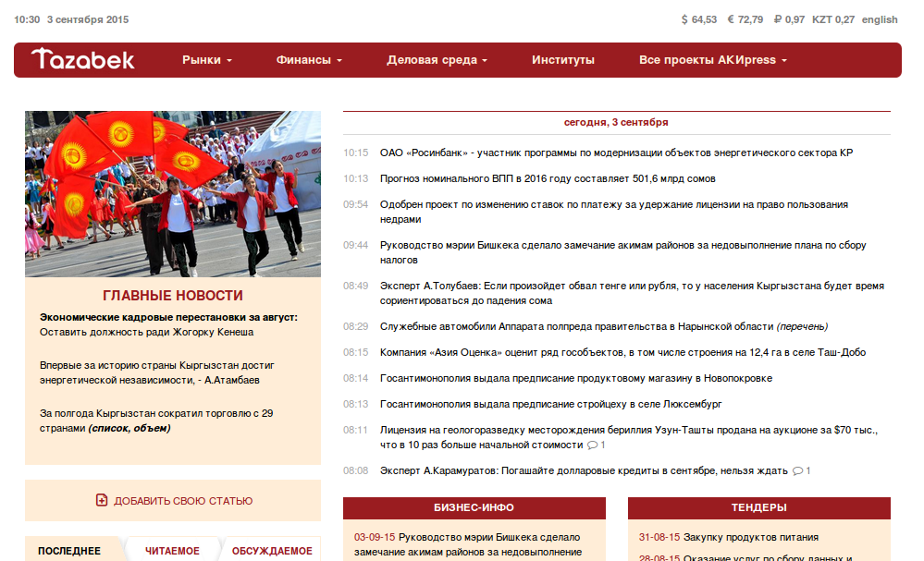Image resolution: width=924 pixels, height=561 pixels.
Task: Open the Институты menu item
Action: tap(563, 60)
